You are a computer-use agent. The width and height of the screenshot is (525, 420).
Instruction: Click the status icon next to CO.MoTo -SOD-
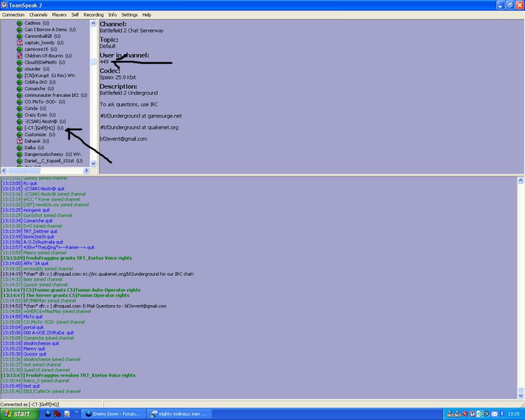(20, 102)
